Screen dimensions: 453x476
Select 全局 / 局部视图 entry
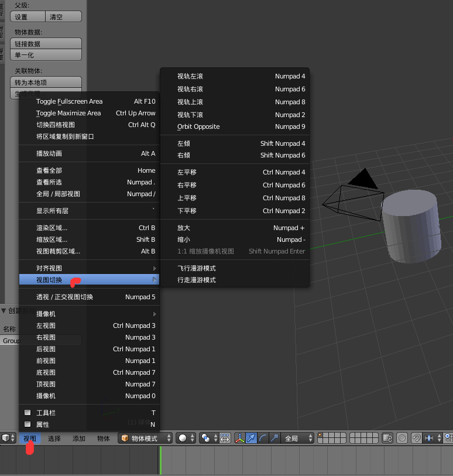click(x=89, y=194)
